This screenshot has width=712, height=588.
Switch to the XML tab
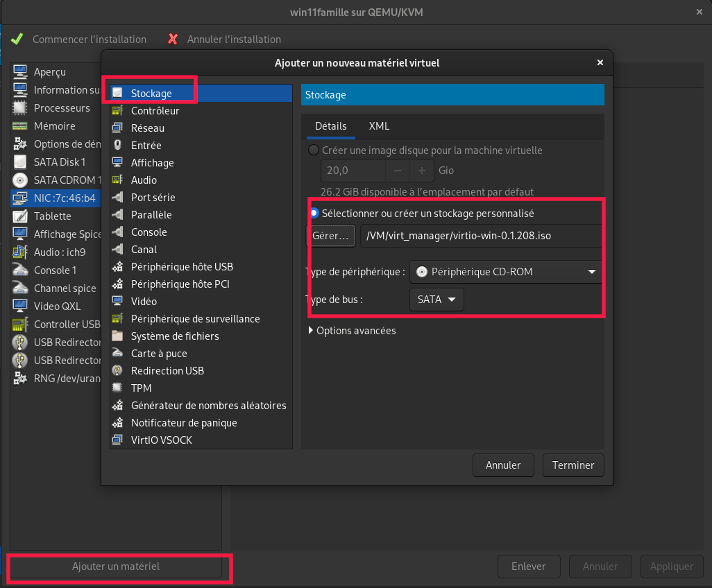pos(379,126)
